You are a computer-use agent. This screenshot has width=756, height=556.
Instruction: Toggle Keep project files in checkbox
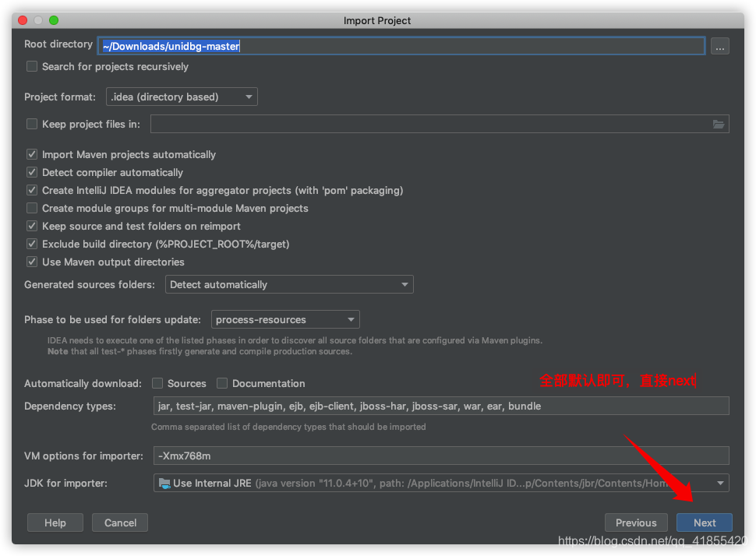coord(32,125)
